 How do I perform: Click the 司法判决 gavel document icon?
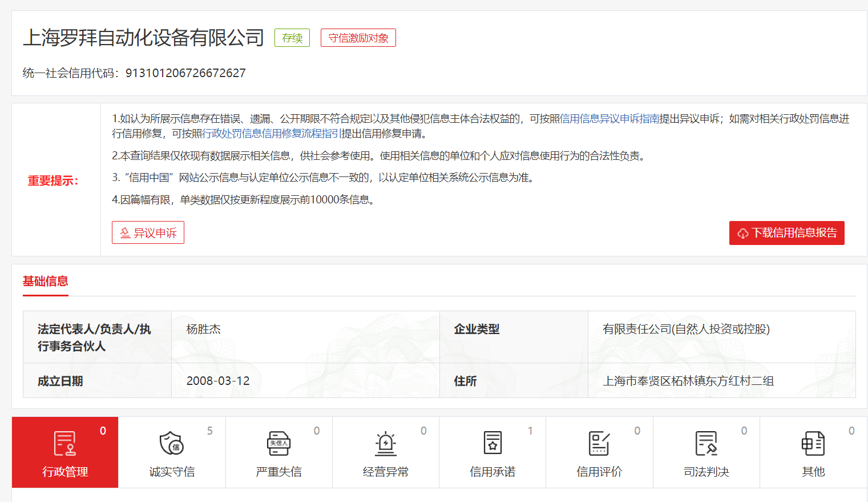[706, 443]
